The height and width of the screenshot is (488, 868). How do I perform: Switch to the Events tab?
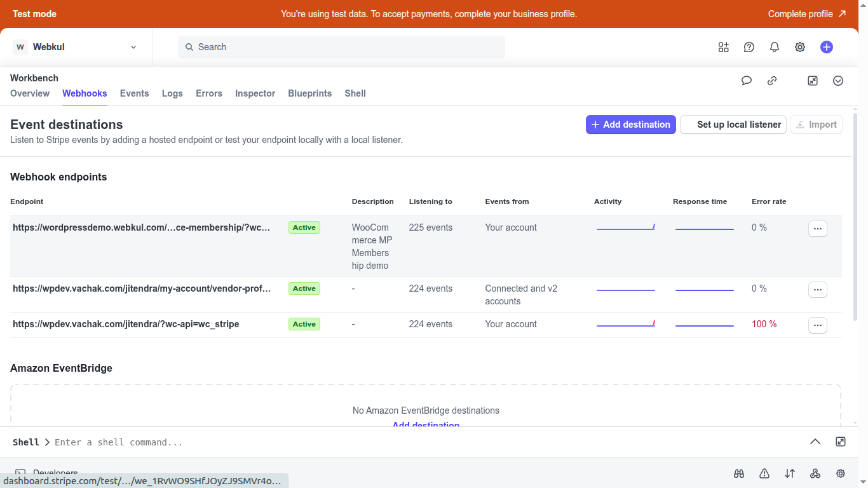(134, 93)
